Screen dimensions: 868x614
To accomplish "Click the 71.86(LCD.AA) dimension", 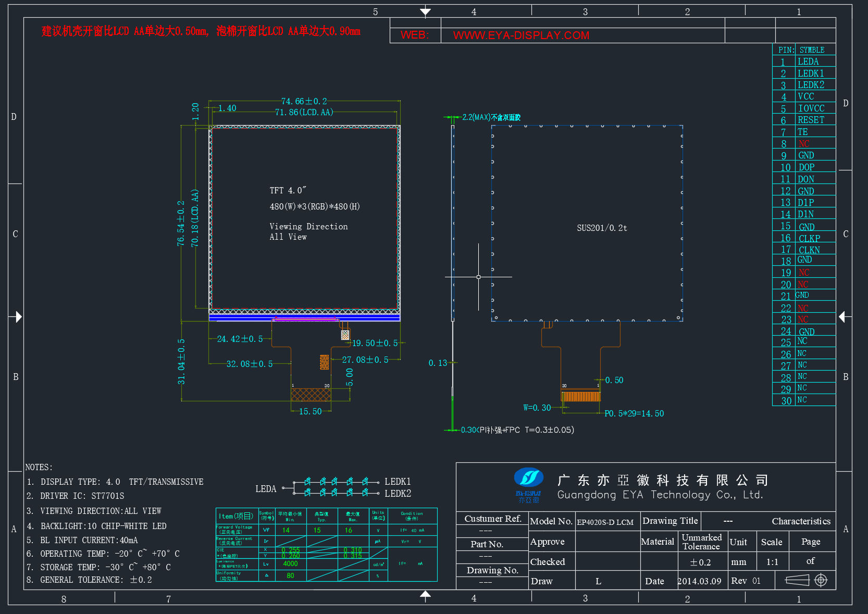I will [304, 112].
